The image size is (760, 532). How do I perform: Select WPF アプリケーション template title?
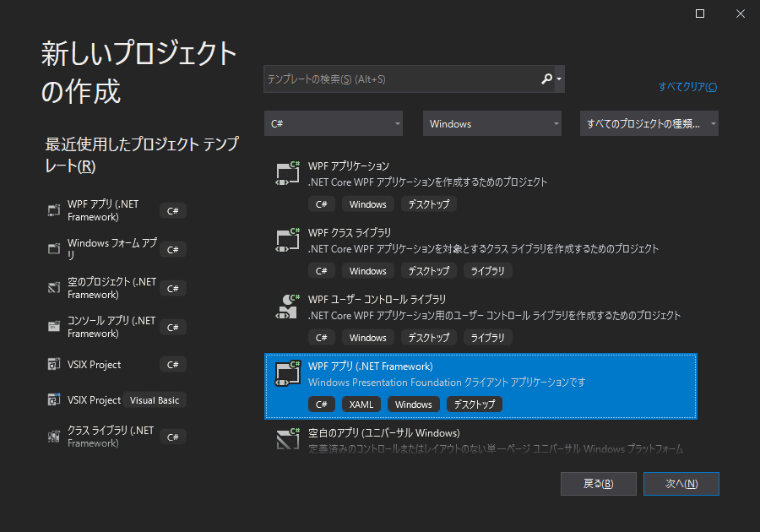tap(349, 166)
